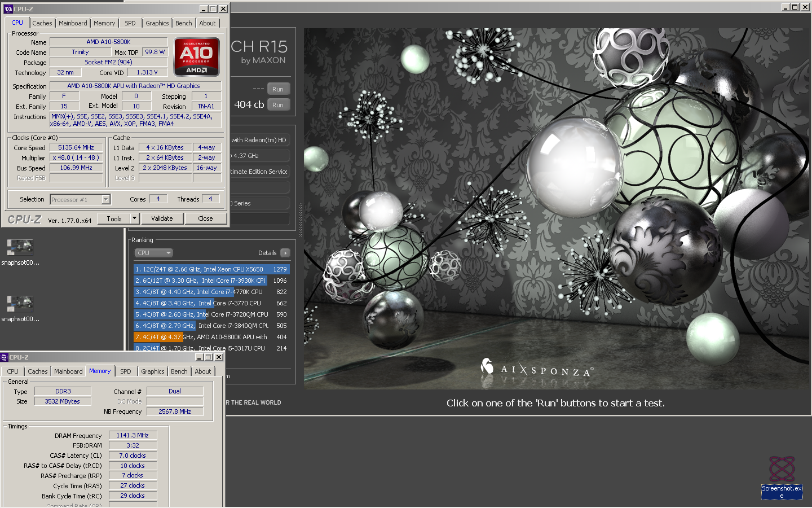Viewport: 812px width, 508px height.
Task: Click the Details label in Ranking panel
Action: point(267,253)
